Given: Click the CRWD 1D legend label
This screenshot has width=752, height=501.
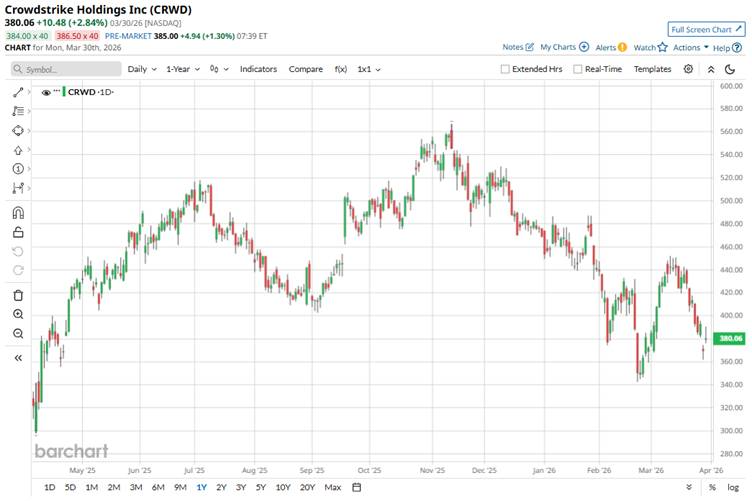Looking at the screenshot, I should [91, 92].
